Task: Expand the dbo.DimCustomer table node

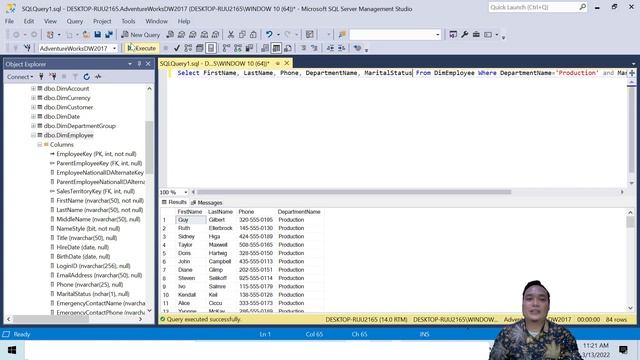Action: point(33,107)
